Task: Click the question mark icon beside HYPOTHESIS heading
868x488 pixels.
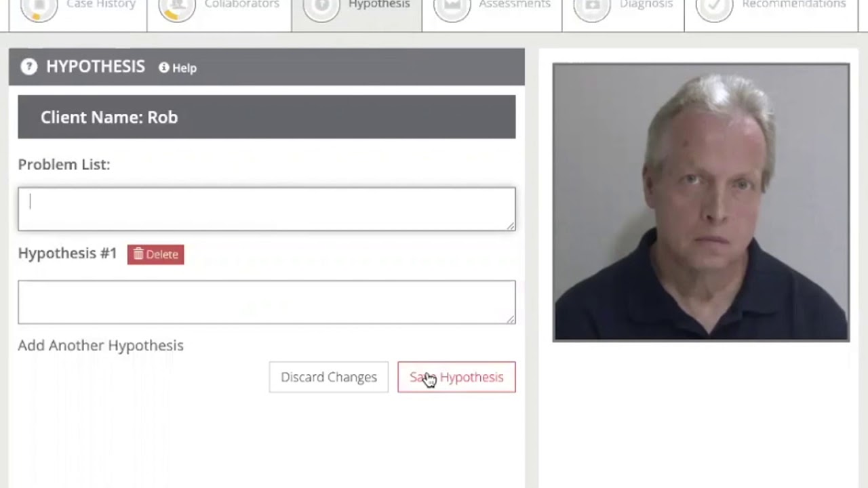Action: [x=28, y=66]
